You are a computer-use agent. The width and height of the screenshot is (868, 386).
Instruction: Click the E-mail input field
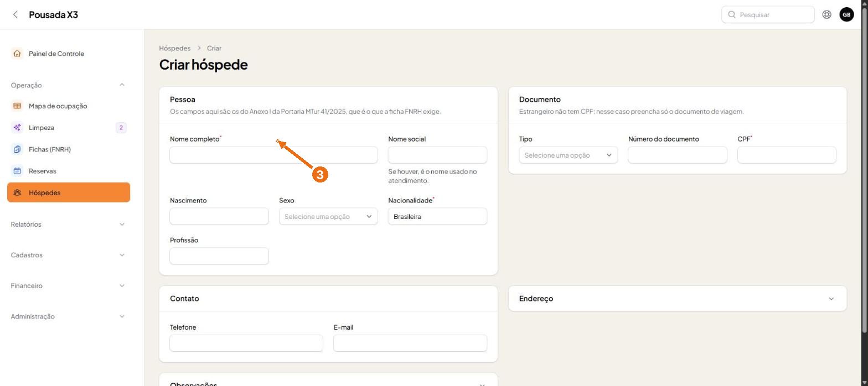point(410,343)
